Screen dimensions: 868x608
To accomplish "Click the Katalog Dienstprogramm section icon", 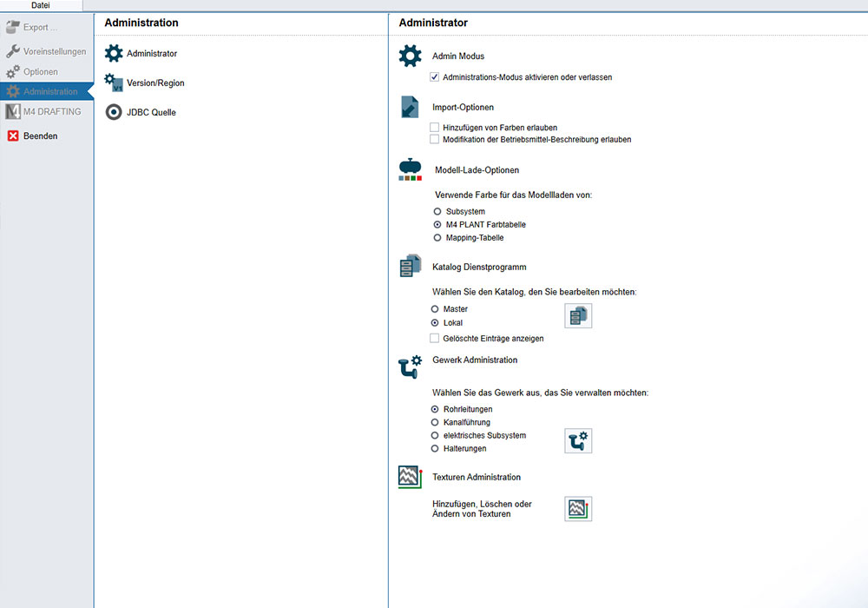I will tap(411, 266).
